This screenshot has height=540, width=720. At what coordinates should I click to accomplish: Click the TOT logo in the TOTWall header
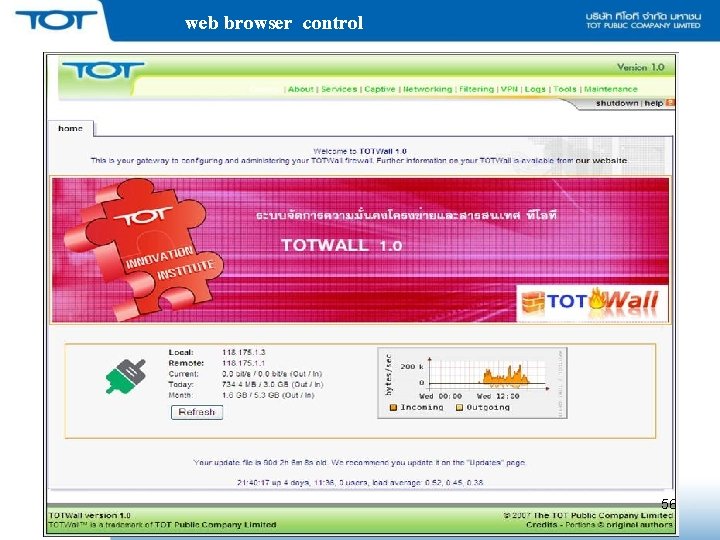(103, 71)
